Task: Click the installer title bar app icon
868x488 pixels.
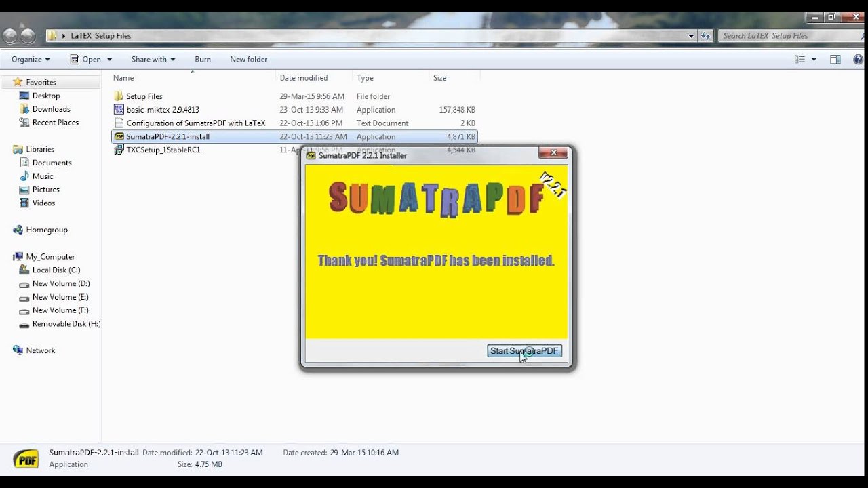Action: (311, 155)
